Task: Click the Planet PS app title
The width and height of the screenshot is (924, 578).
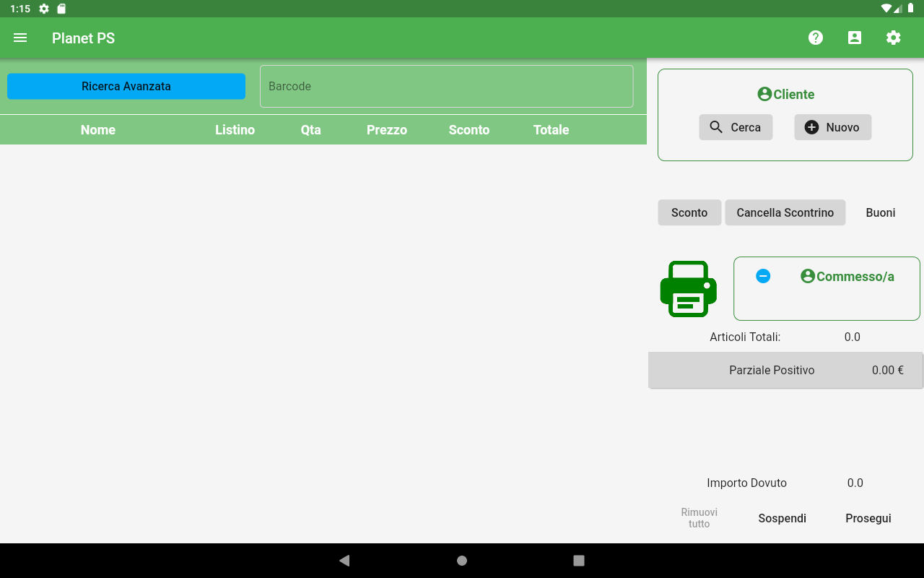Action: coord(84,38)
